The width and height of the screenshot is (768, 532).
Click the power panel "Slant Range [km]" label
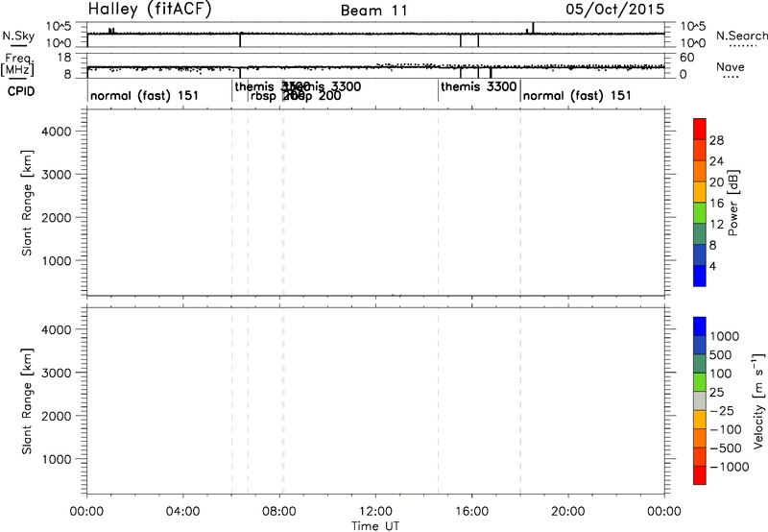27,203
